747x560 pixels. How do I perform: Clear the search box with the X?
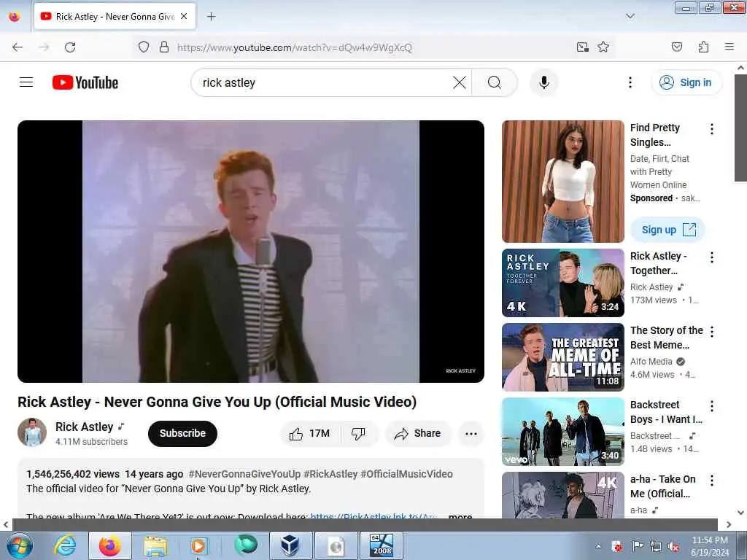[x=460, y=82]
